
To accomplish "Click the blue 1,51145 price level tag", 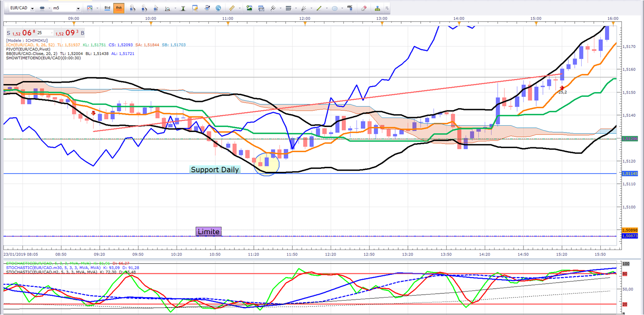I will point(629,174).
